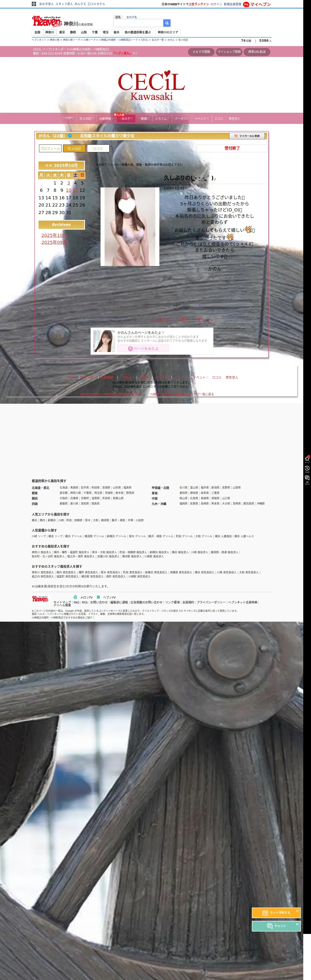
Task: Select 全国 region tab
Action: click(37, 32)
